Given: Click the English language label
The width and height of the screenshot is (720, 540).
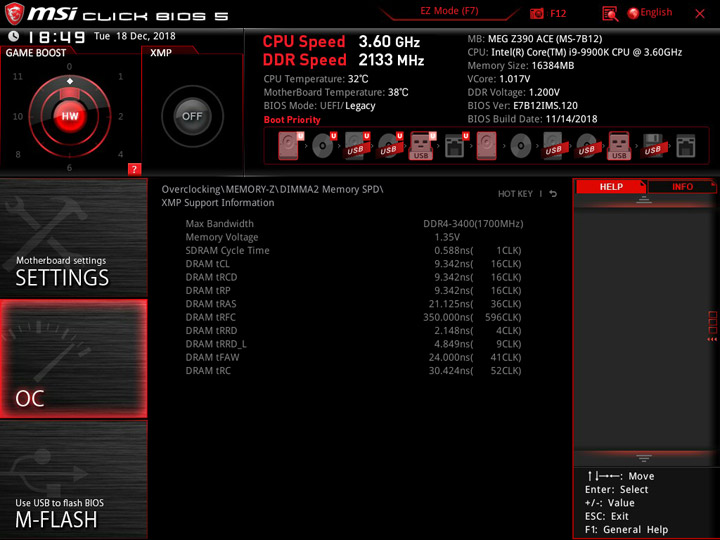Looking at the screenshot, I should (656, 12).
